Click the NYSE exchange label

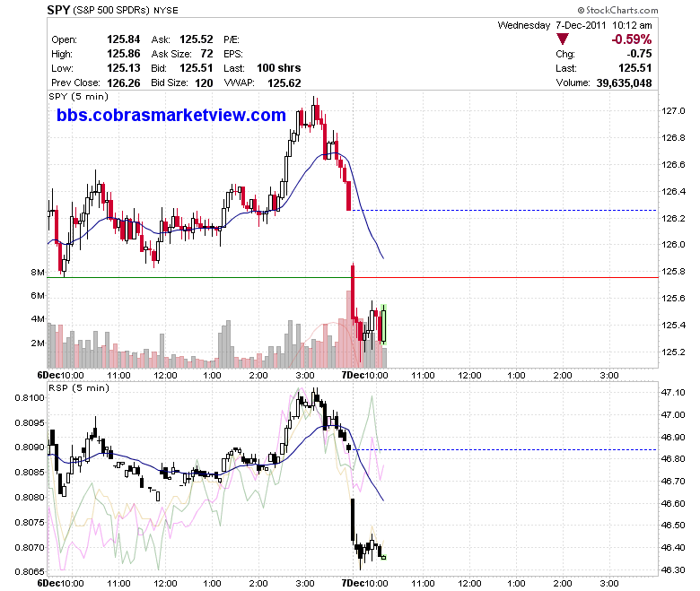[x=166, y=10]
